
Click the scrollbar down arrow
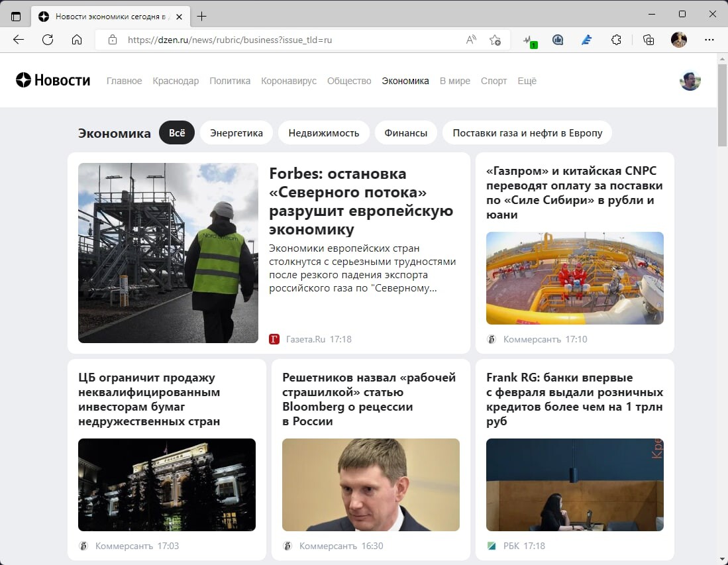(722, 559)
